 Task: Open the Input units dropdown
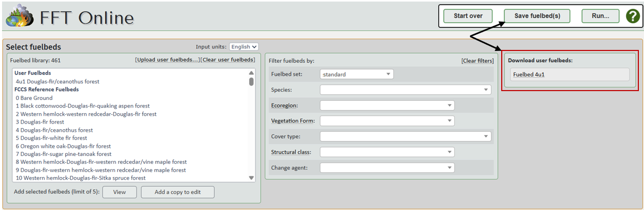click(244, 47)
